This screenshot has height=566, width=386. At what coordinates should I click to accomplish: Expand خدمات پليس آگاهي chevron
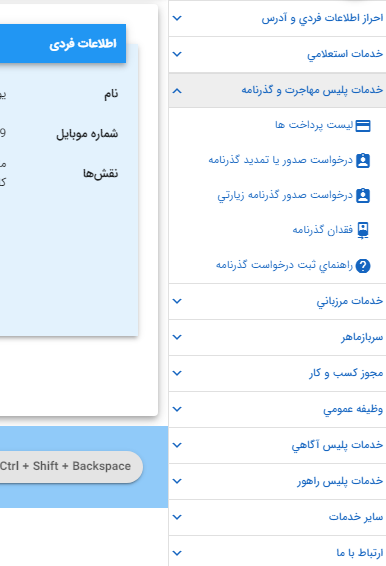point(177,445)
